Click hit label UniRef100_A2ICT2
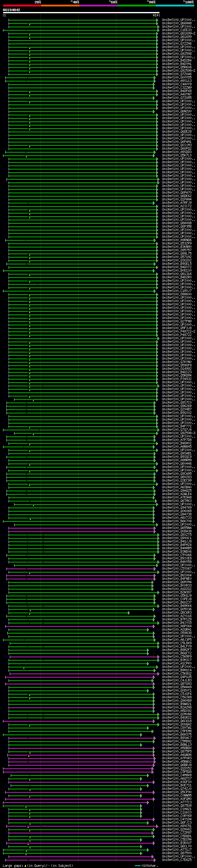The width and height of the screenshot is (197, 868). 177,206
